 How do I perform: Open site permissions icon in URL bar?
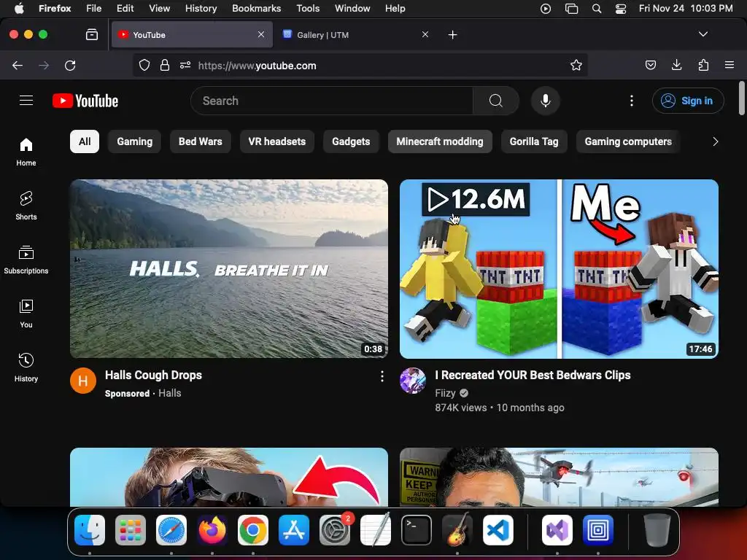185,65
